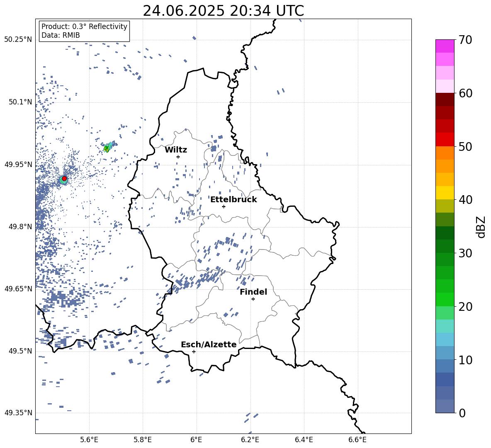Click the title '24.06.2025 20:34 UTC'

click(x=223, y=11)
